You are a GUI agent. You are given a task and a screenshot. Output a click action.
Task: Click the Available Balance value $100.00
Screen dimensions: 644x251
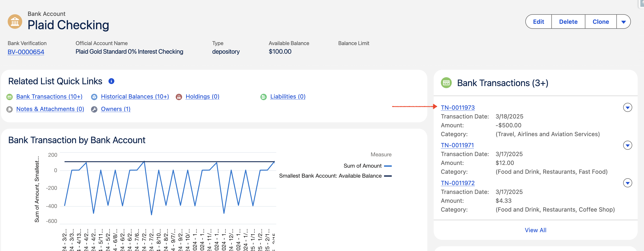point(280,52)
